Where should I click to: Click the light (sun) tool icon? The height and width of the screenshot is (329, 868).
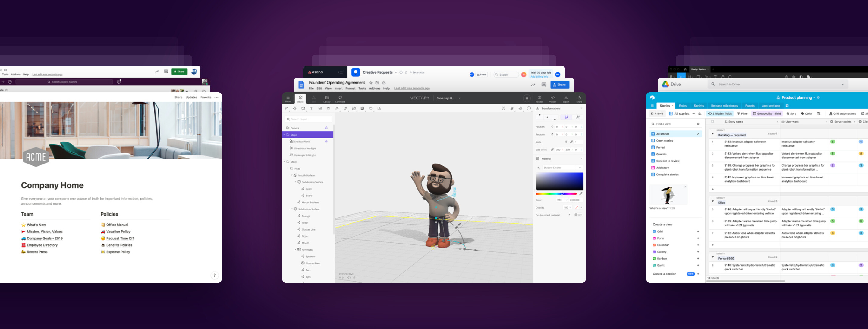point(337,108)
